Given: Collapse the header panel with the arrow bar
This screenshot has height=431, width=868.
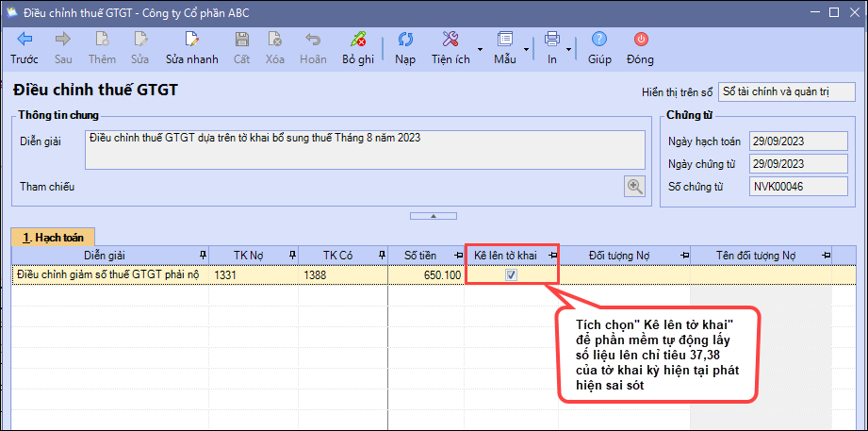Looking at the screenshot, I should pos(434,216).
